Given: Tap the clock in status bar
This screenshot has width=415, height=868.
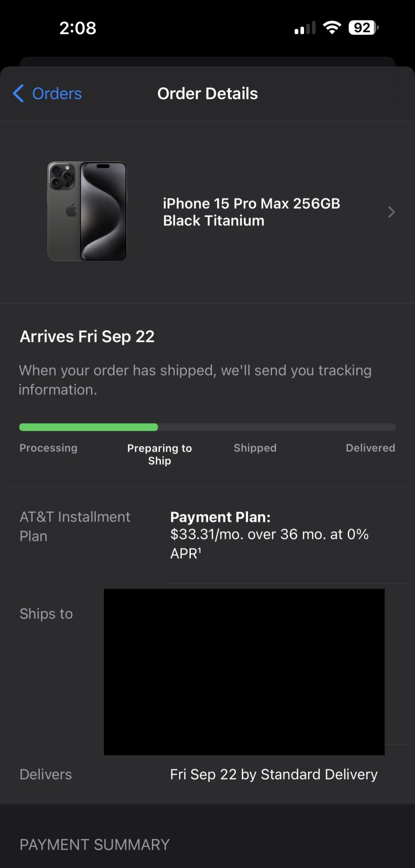Looking at the screenshot, I should pos(78,28).
